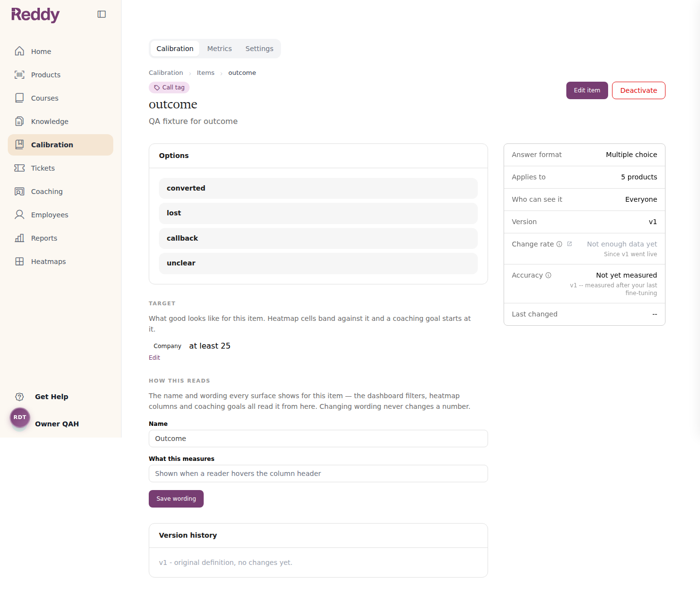Click the Multiple choice value

[x=631, y=155]
